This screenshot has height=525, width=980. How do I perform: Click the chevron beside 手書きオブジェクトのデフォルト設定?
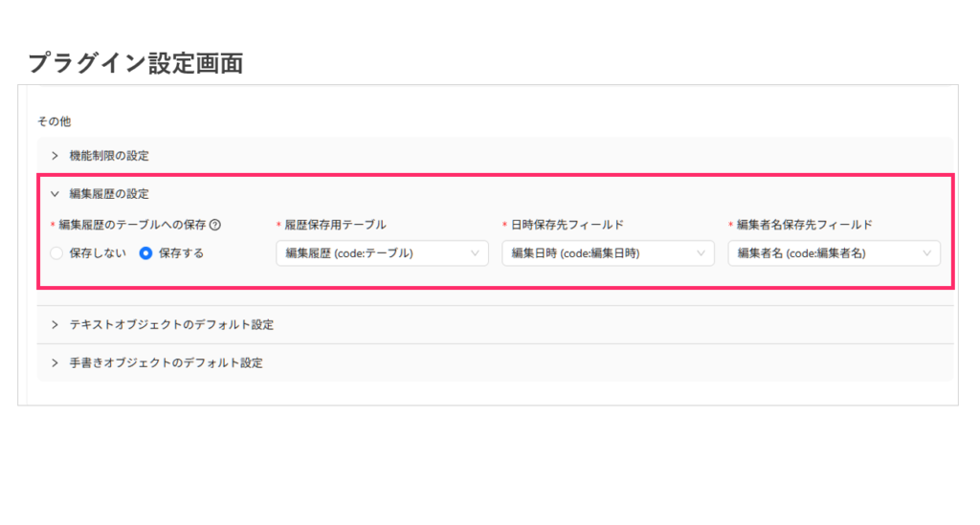point(56,363)
